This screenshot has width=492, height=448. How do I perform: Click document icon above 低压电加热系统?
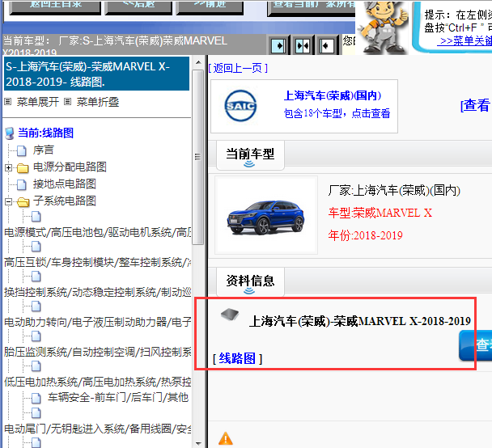click(36, 366)
